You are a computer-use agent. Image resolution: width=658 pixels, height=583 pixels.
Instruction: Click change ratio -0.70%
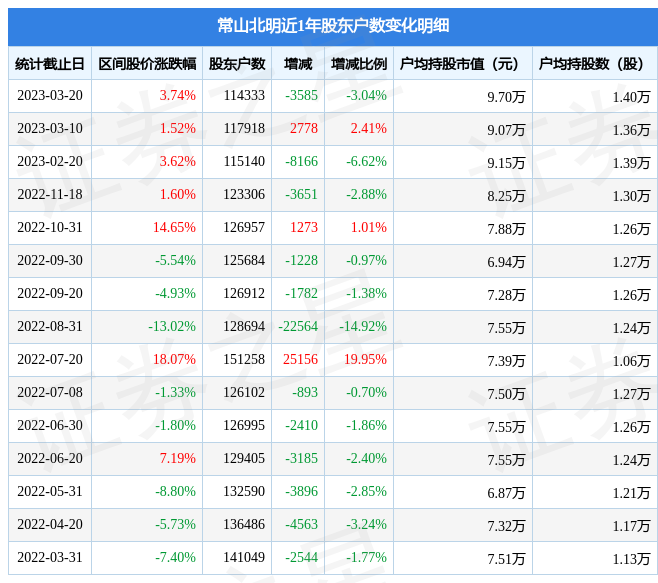pos(366,392)
